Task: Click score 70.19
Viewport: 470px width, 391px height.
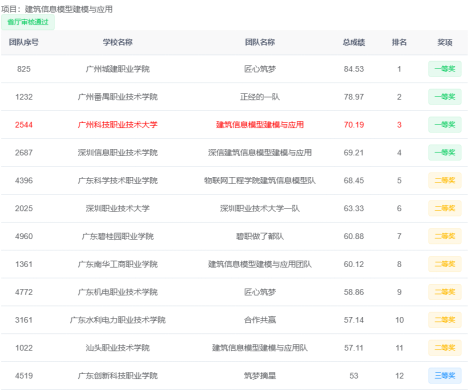Action: tap(354, 125)
